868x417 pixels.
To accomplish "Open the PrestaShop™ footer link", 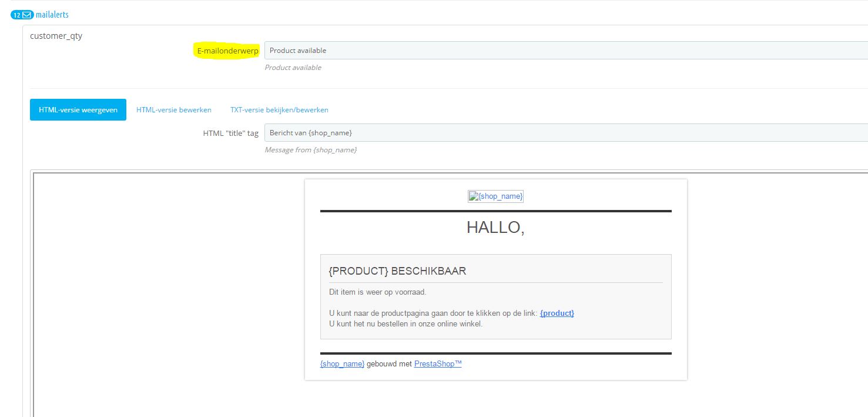I will click(x=438, y=364).
